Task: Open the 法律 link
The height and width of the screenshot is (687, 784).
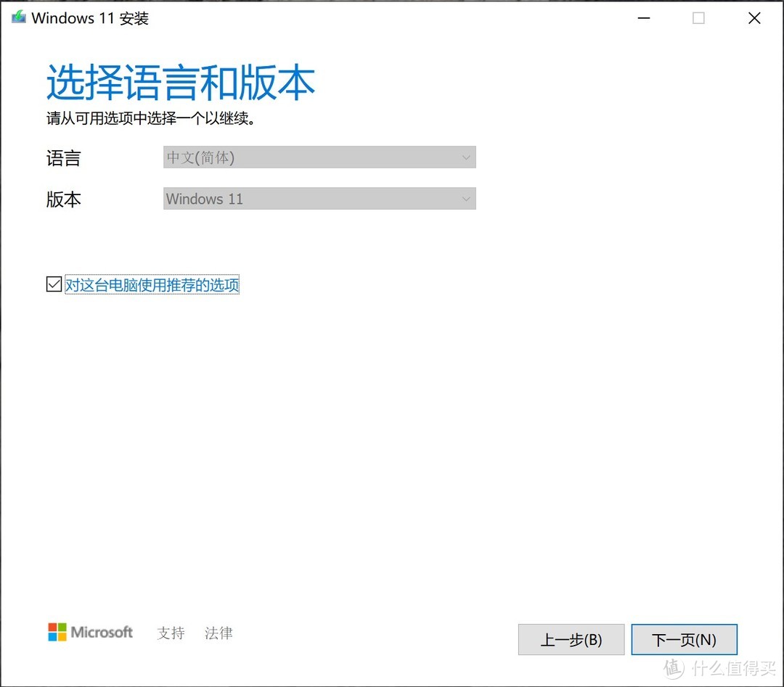Action: (218, 633)
